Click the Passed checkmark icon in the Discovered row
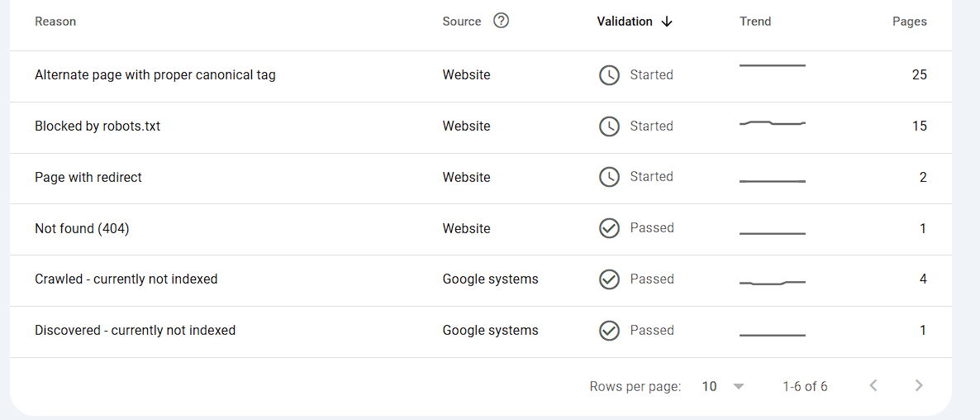The width and height of the screenshot is (980, 420). click(609, 331)
